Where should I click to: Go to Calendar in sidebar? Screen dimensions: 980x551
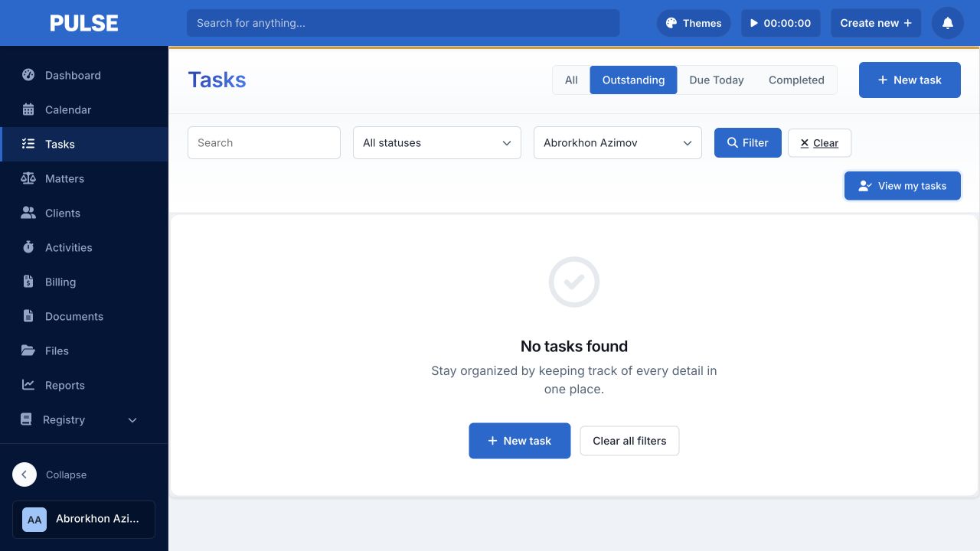[84, 109]
